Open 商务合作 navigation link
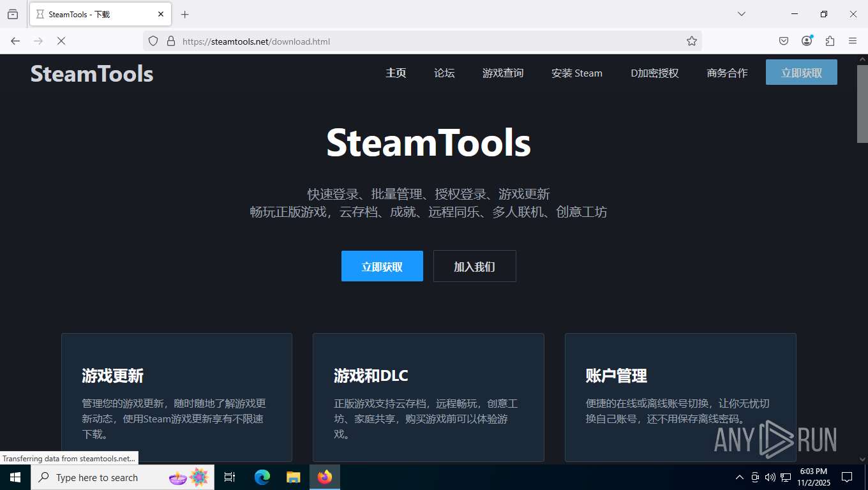This screenshot has width=868, height=490. 727,73
